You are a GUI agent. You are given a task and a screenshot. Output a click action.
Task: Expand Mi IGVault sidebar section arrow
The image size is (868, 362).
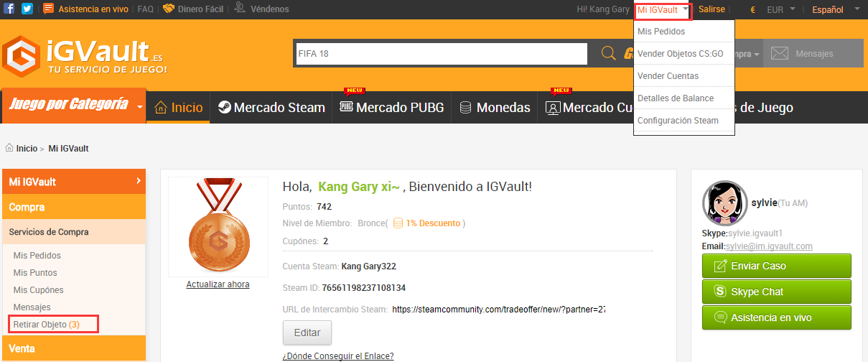click(138, 181)
